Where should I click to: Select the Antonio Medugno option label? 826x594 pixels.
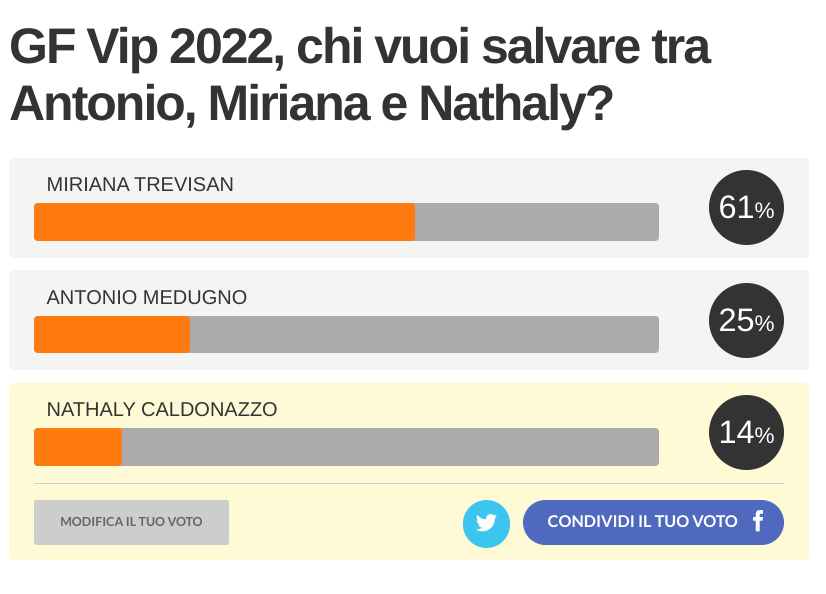(x=146, y=297)
